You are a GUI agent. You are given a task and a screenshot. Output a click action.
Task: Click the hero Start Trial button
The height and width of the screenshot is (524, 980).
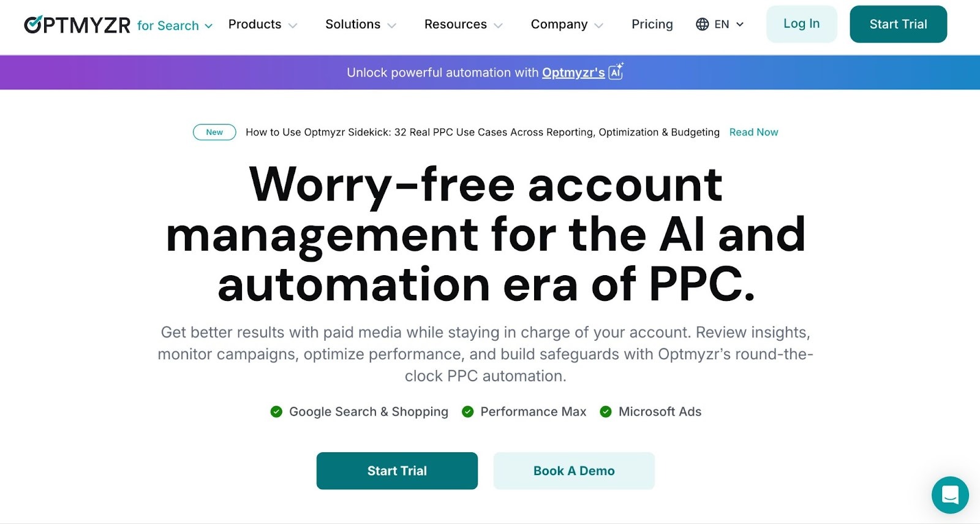(396, 471)
